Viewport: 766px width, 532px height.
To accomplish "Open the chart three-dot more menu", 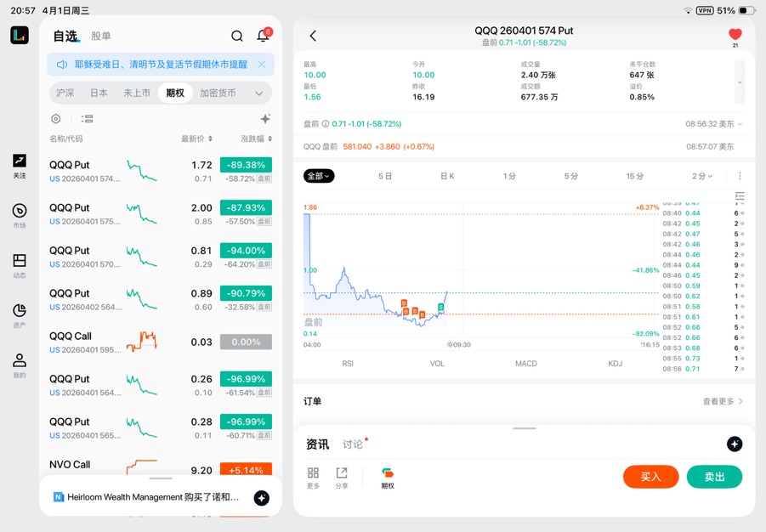I will [x=740, y=176].
